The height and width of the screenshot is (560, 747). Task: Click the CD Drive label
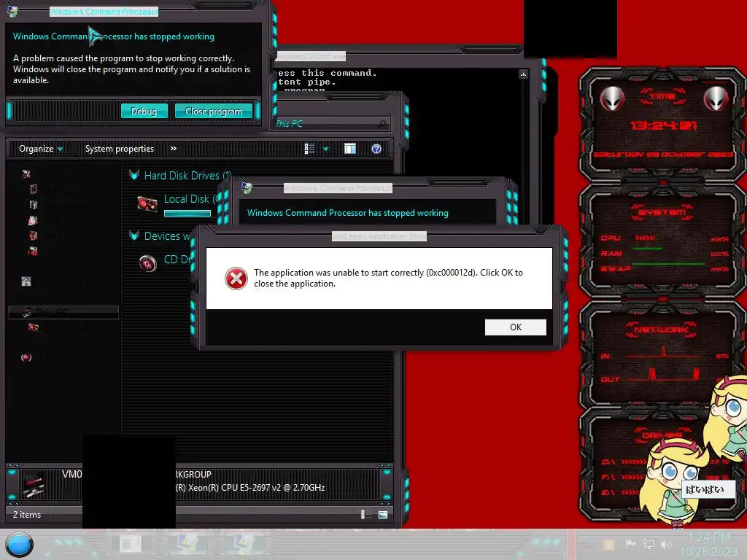tap(178, 260)
